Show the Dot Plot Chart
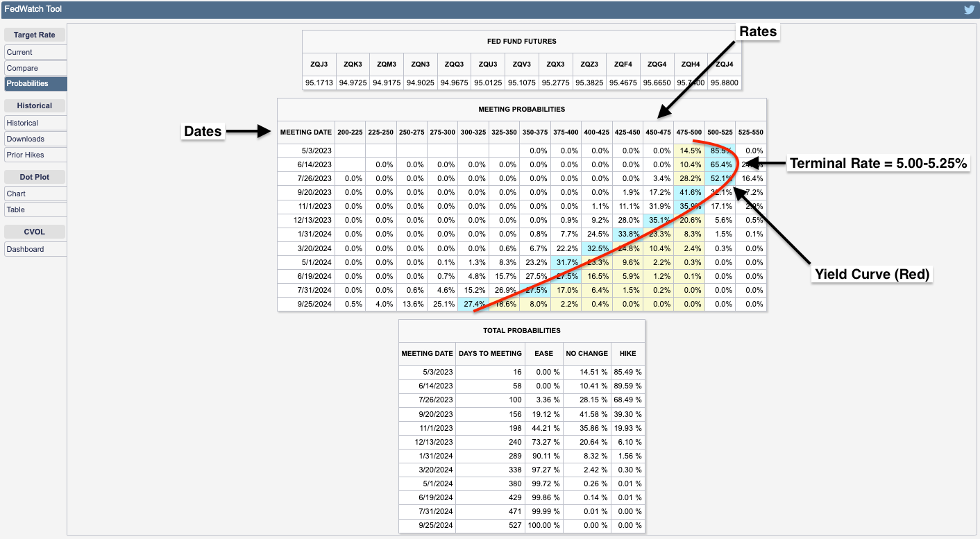 35,194
